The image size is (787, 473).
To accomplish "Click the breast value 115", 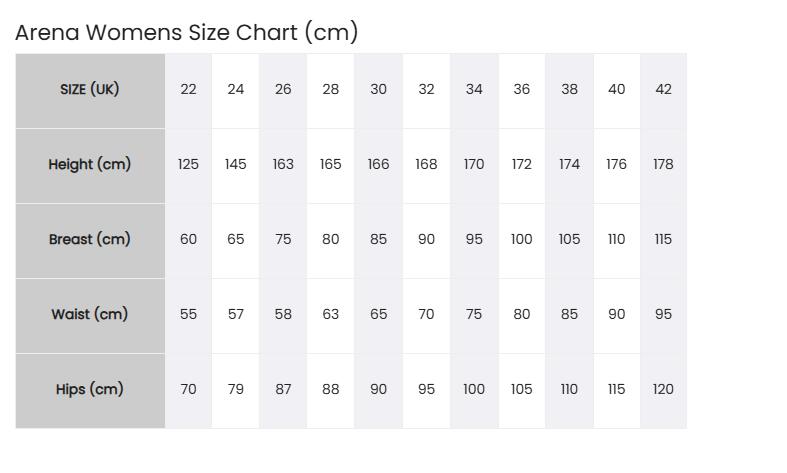I will coord(664,241).
